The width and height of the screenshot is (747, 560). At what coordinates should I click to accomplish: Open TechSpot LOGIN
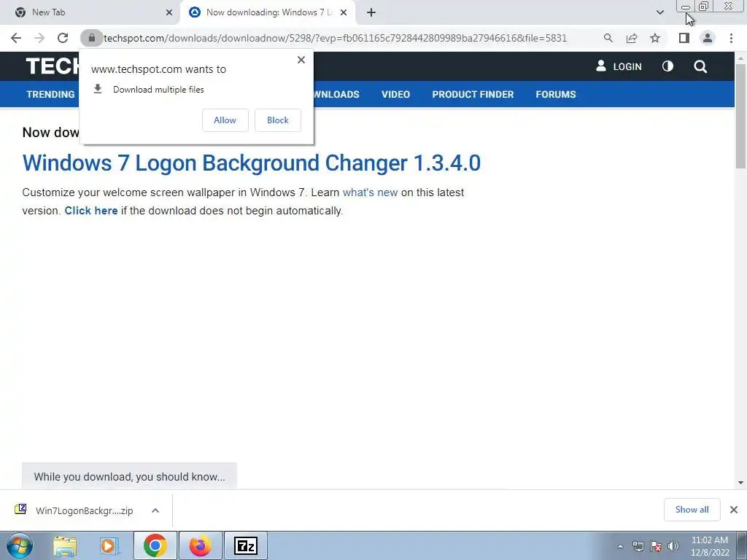click(619, 66)
